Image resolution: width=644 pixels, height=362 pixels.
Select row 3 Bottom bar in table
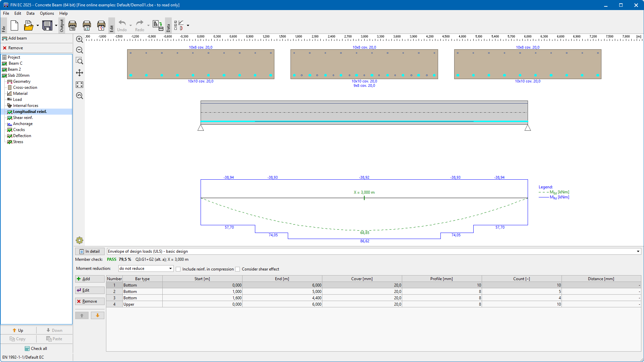coord(130,298)
